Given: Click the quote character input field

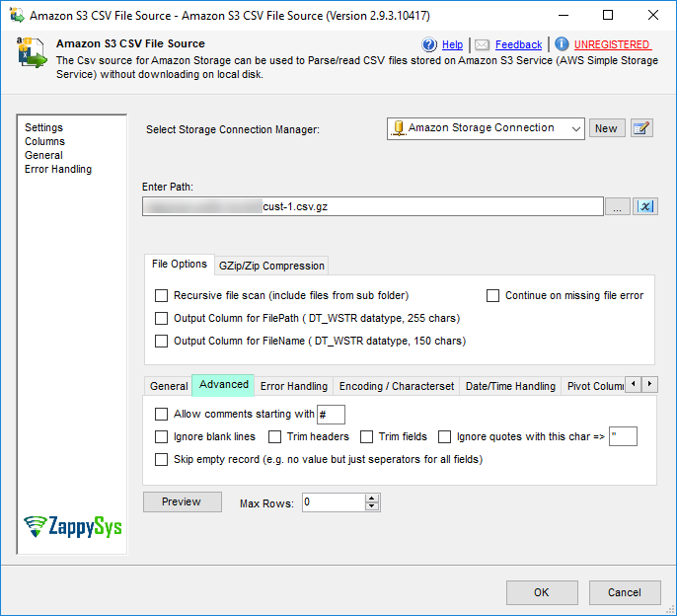Looking at the screenshot, I should click(623, 436).
